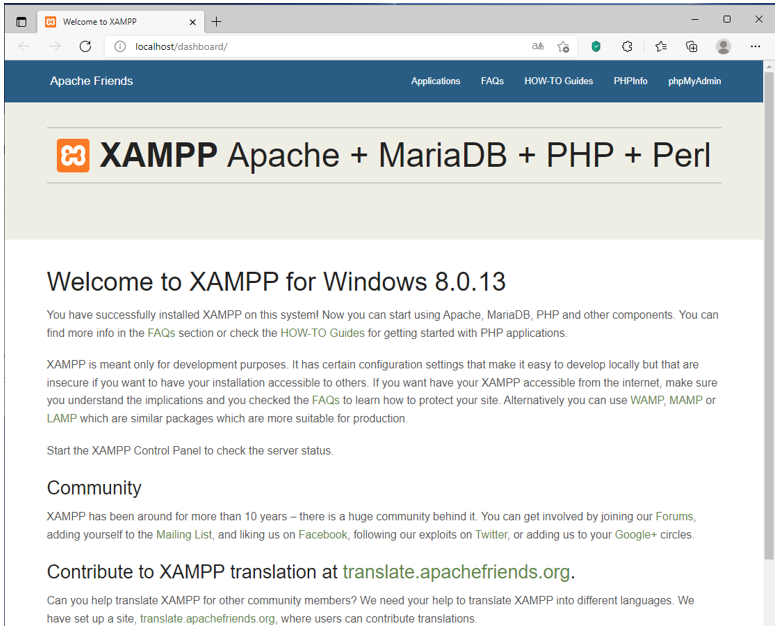This screenshot has width=779, height=630.
Task: Open the Applications nav item
Action: [x=435, y=81]
